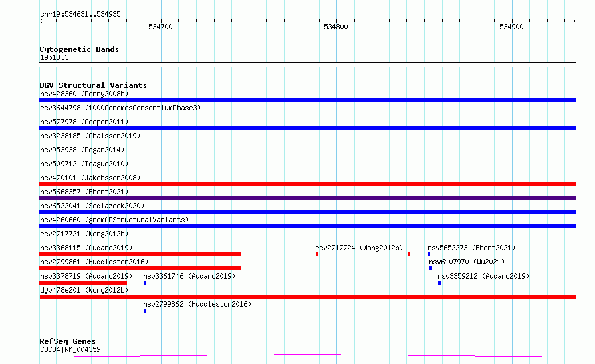This screenshot has height=364, width=595.
Task: Click the nsv470101 (Jakobsson2008) label
Action: 90,178
